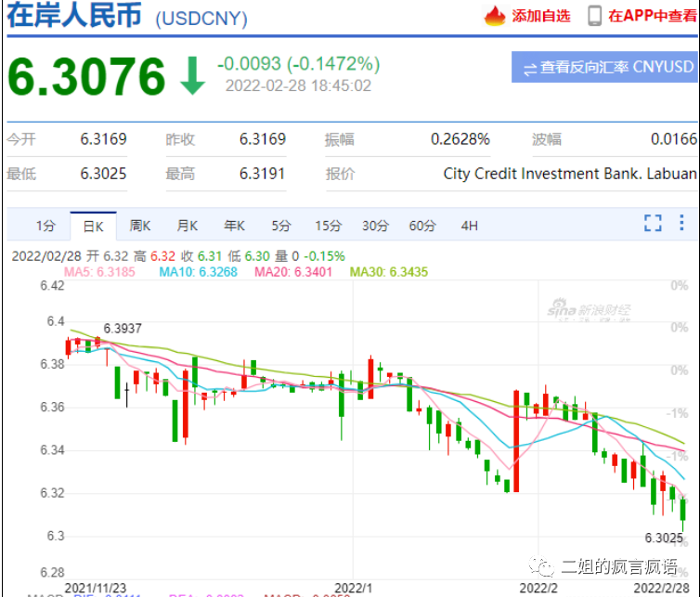Image resolution: width=700 pixels, height=597 pixels.
Task: Switch to the 5分 chart tab
Action: (281, 226)
